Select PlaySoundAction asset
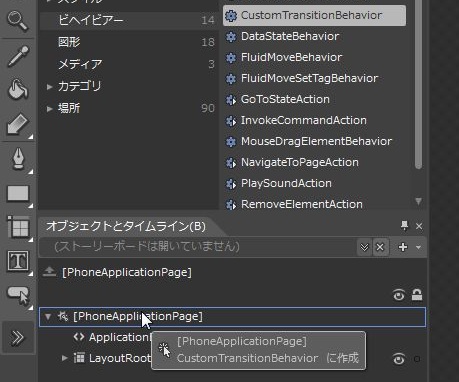The height and width of the screenshot is (382, 459). coord(286,183)
